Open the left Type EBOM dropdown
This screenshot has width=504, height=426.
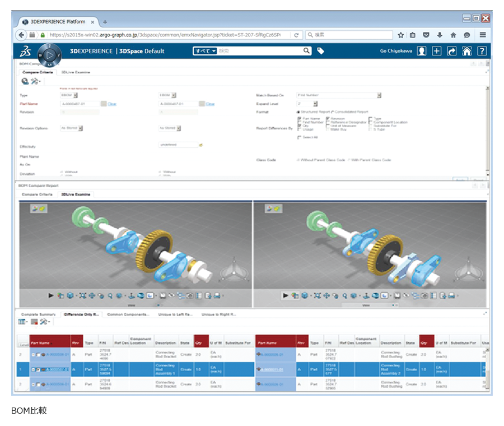(x=76, y=95)
